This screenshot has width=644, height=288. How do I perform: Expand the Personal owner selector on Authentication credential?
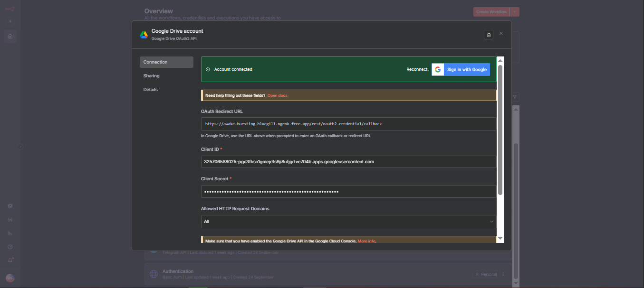pyautogui.click(x=486, y=274)
